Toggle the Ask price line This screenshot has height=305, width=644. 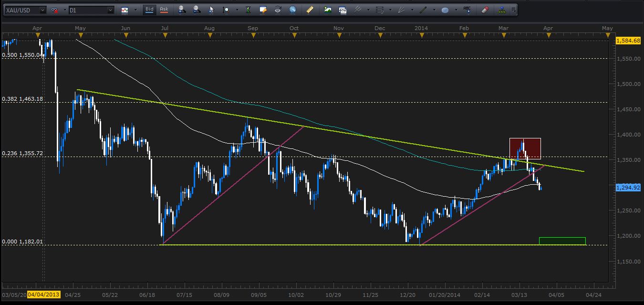[164, 10]
